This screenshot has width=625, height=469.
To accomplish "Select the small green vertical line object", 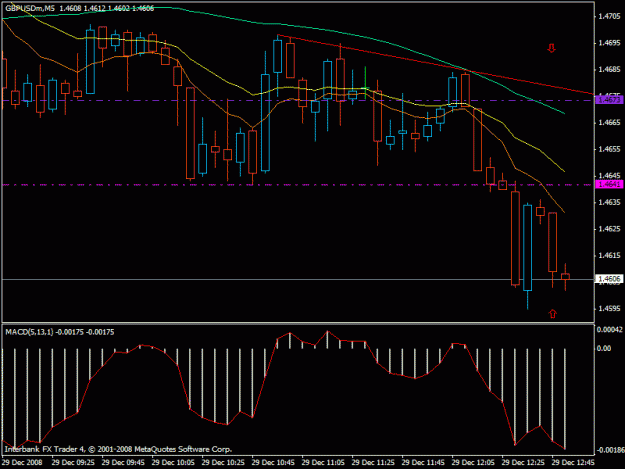I will coord(365,82).
